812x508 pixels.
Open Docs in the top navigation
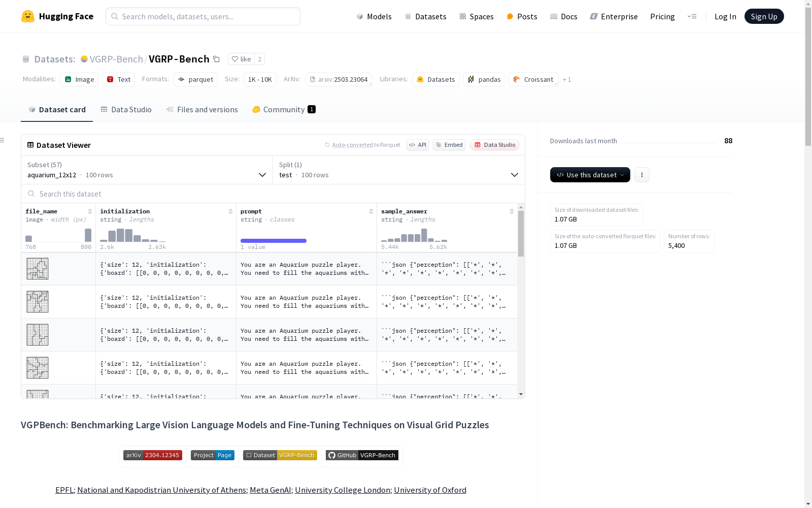point(564,16)
